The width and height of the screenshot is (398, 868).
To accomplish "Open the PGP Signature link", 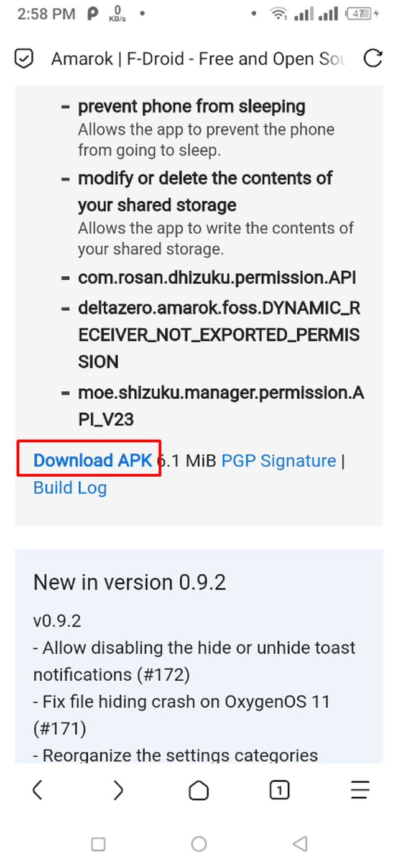I will click(x=279, y=461).
